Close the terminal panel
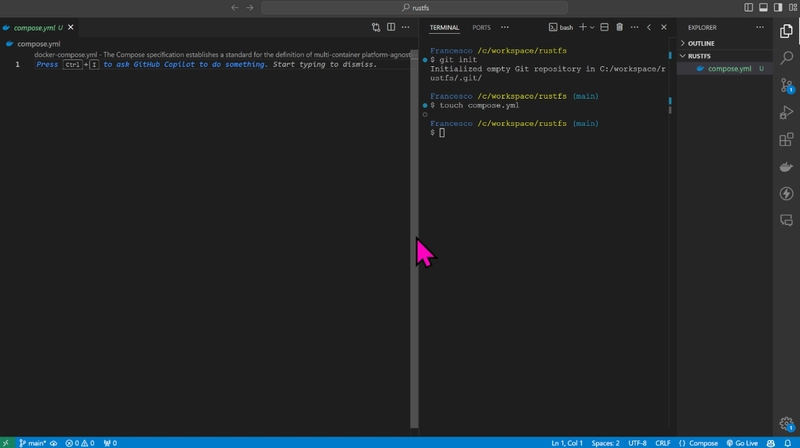 (x=664, y=27)
